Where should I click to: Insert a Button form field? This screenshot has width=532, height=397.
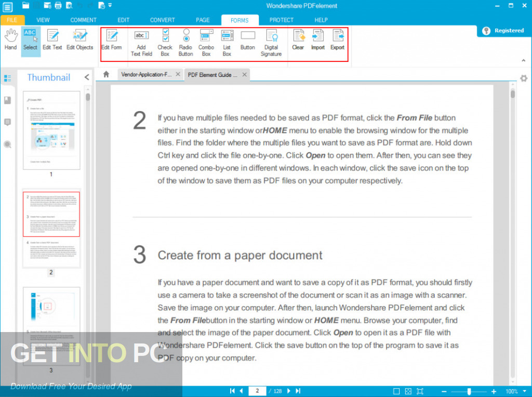point(248,39)
